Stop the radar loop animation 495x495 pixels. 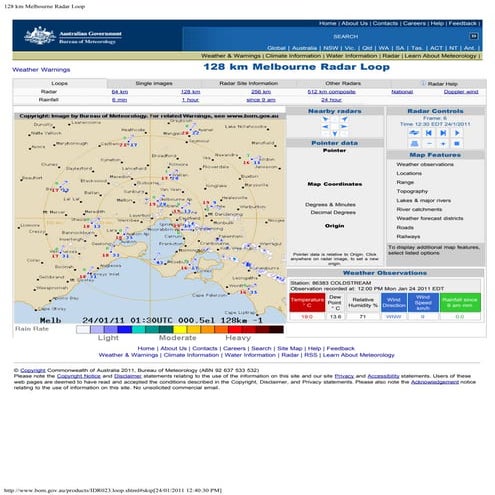tap(457, 144)
